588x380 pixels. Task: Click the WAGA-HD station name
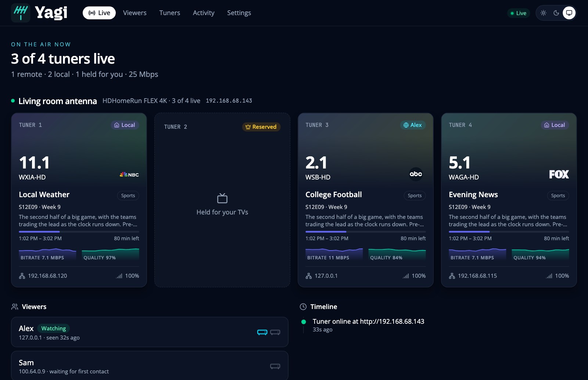coord(464,177)
